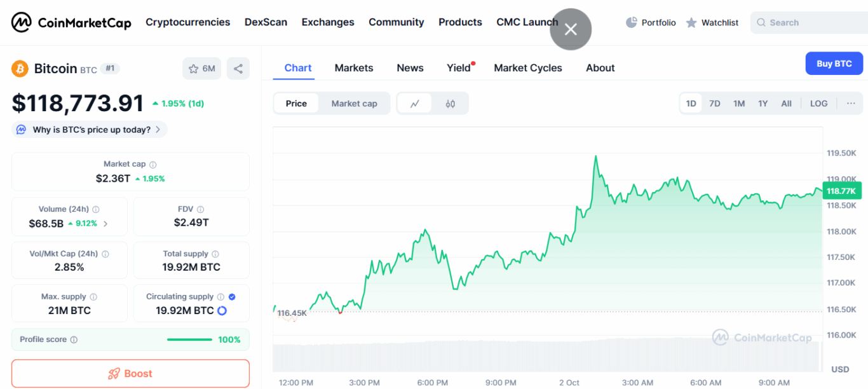Viewport: 868px width, 389px height.
Task: Click the Boost button
Action: click(x=130, y=374)
